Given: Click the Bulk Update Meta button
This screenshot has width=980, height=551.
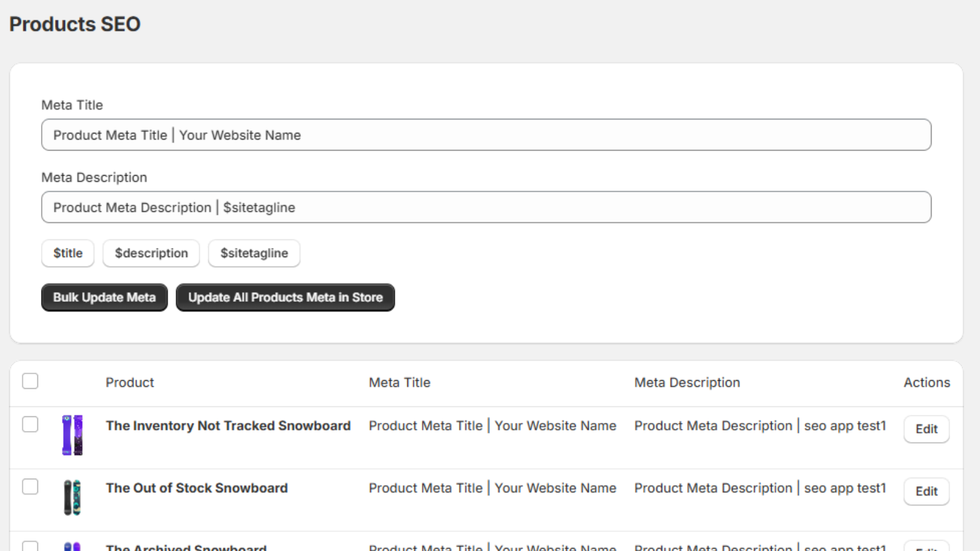Looking at the screenshot, I should 104,298.
